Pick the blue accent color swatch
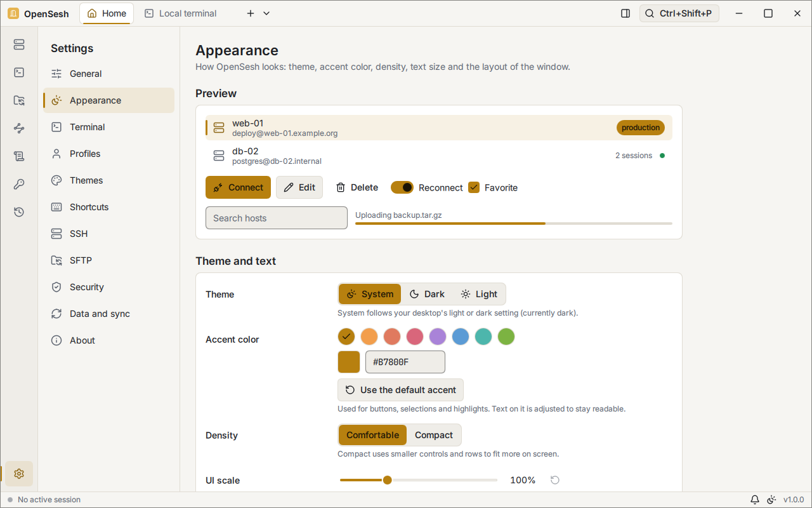Image resolution: width=812 pixels, height=508 pixels. click(461, 337)
